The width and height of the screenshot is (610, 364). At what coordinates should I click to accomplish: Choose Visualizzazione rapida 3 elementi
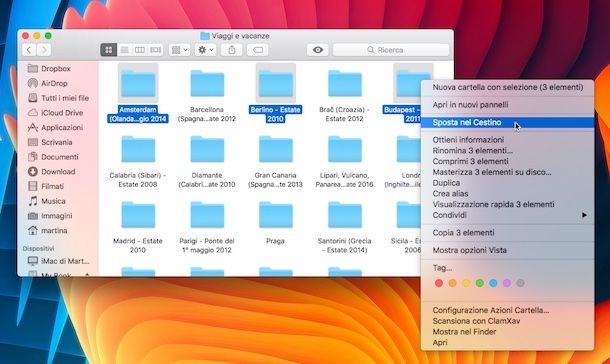pos(507,204)
